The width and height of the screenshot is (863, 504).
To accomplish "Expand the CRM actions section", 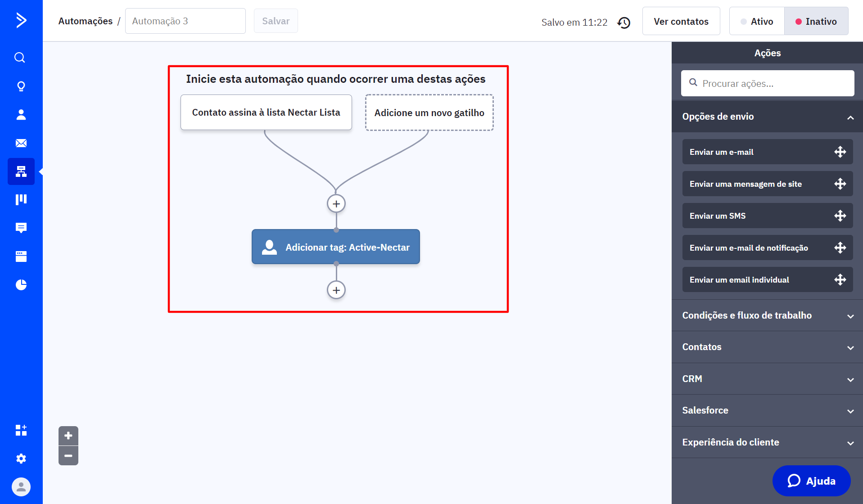I will click(x=767, y=379).
